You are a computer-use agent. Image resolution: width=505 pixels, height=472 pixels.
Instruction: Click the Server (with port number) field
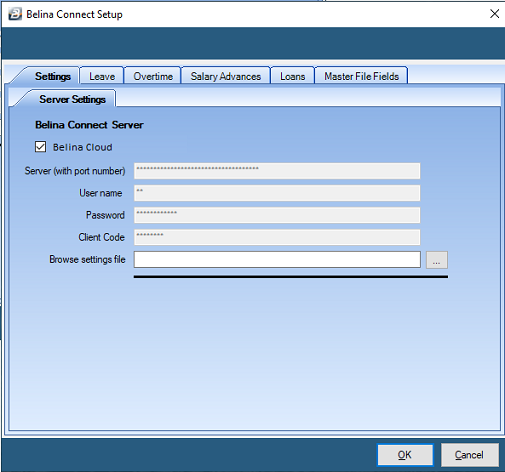(277, 171)
